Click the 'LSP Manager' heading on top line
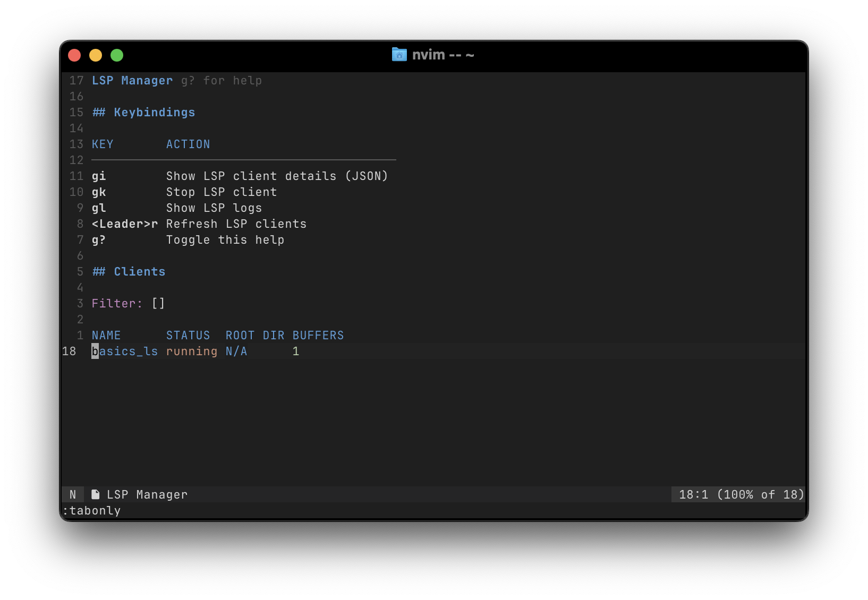The image size is (868, 600). coord(132,80)
